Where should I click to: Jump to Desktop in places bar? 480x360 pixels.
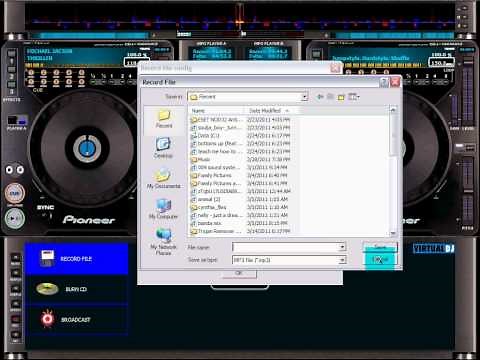click(x=163, y=148)
